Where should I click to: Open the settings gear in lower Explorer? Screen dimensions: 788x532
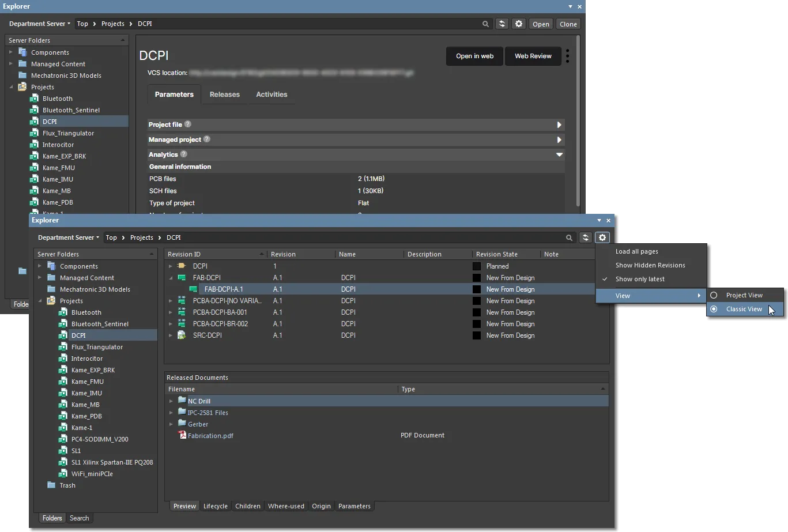click(602, 237)
